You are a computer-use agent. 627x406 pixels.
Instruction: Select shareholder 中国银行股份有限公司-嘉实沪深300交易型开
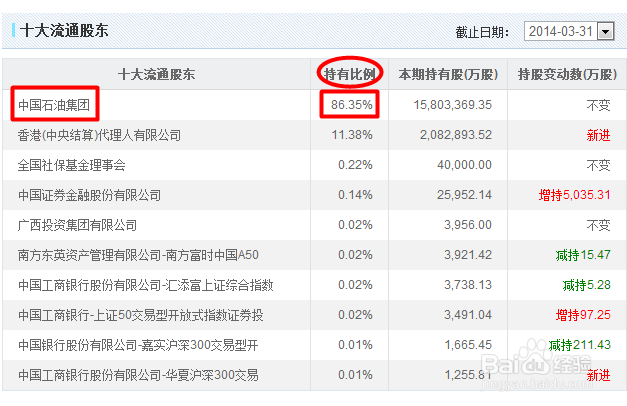point(138,345)
